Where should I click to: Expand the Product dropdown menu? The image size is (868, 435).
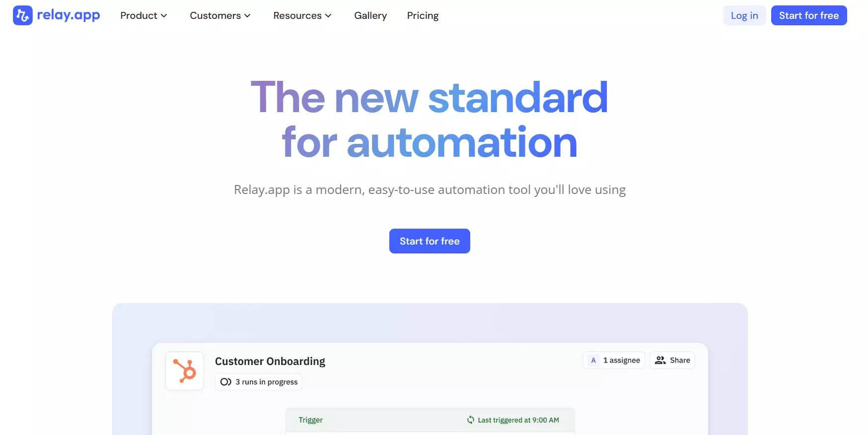coord(144,15)
